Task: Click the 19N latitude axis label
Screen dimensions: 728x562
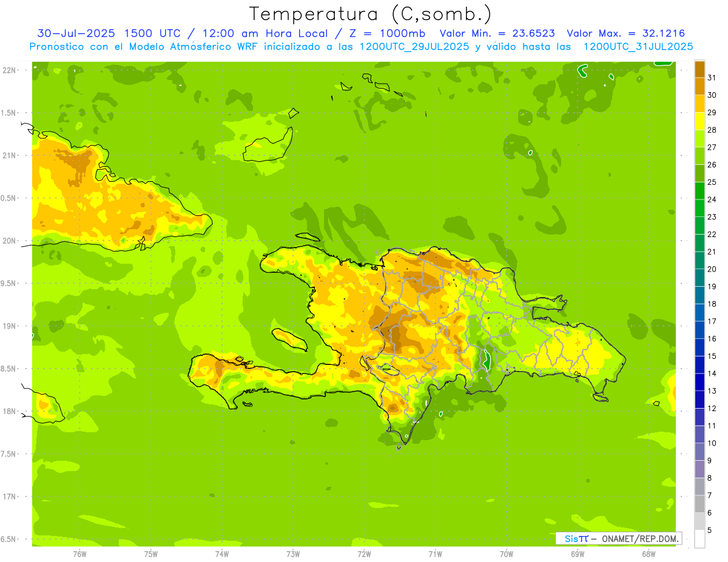Action: [x=10, y=326]
